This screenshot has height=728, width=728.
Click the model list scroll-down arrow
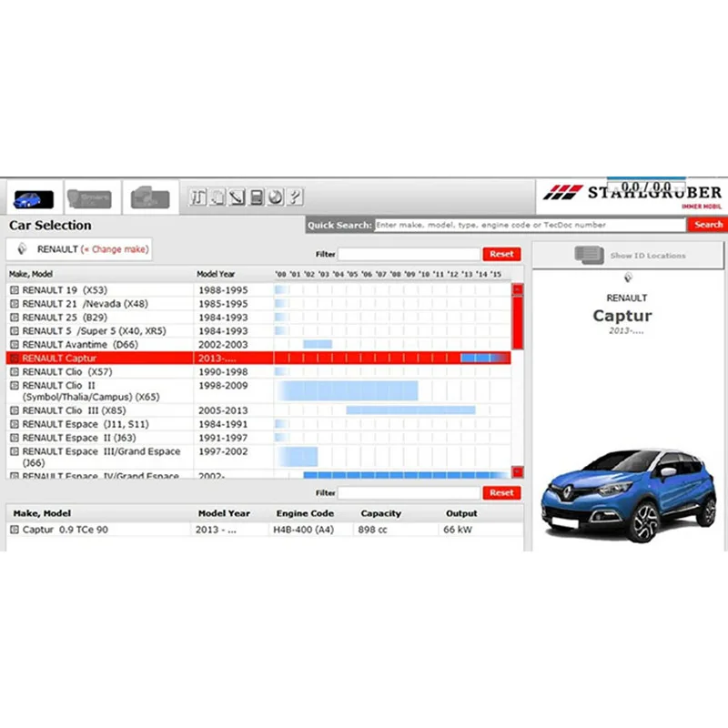[x=517, y=471]
